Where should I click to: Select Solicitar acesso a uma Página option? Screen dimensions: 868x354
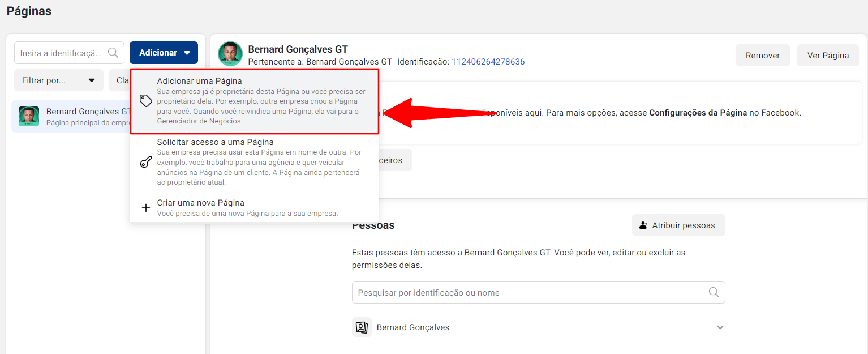255,162
